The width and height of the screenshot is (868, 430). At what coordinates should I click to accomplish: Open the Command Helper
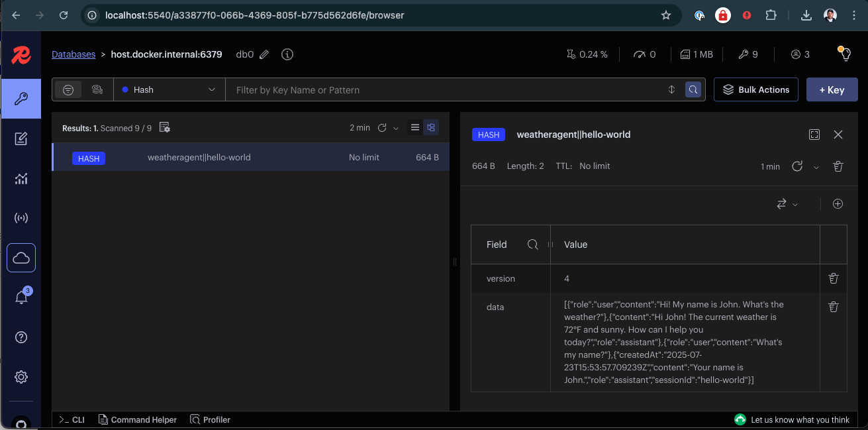pyautogui.click(x=138, y=419)
